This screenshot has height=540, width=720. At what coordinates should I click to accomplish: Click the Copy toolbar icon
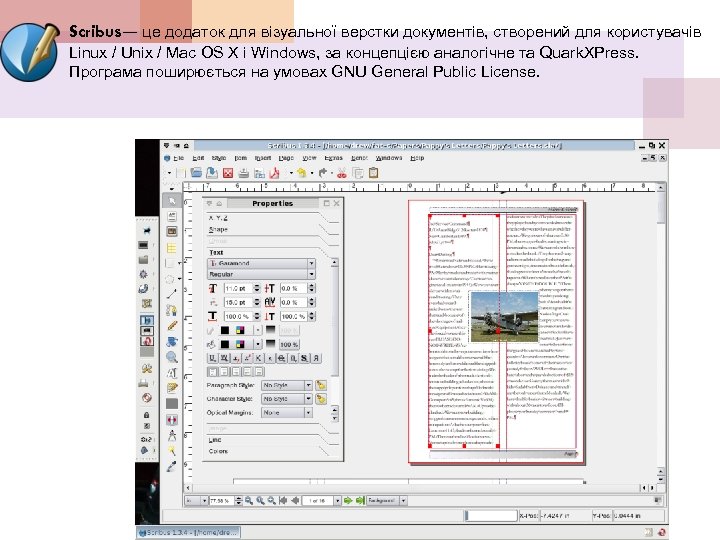[x=358, y=173]
